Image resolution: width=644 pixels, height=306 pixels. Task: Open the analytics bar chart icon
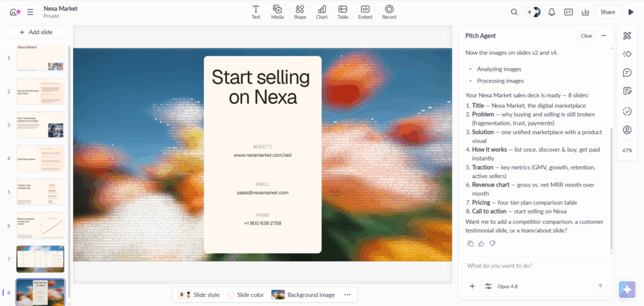pyautogui.click(x=586, y=12)
